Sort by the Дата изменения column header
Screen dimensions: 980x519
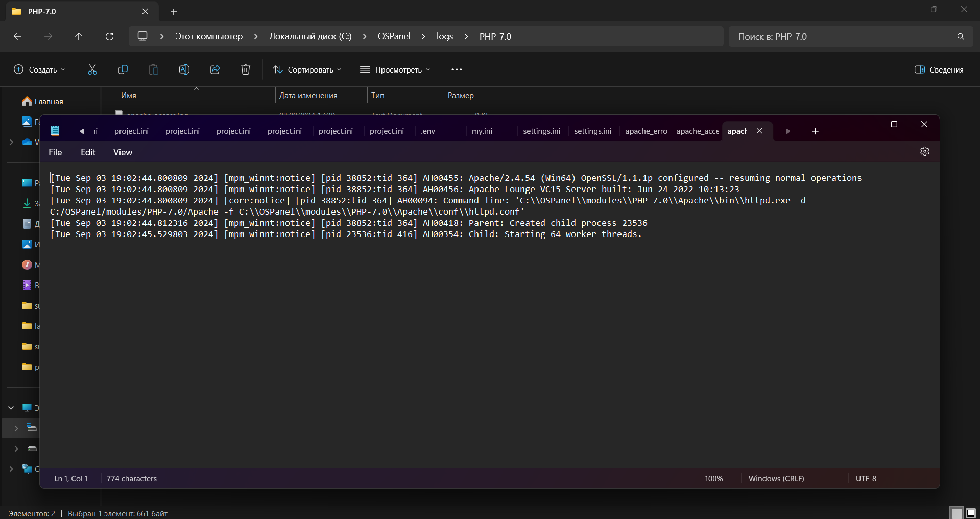tap(321, 96)
